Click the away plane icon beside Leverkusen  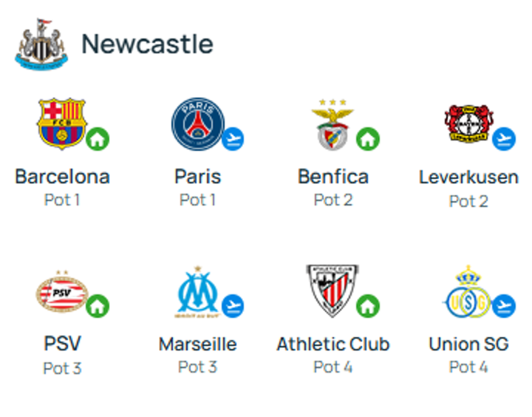pyautogui.click(x=504, y=138)
